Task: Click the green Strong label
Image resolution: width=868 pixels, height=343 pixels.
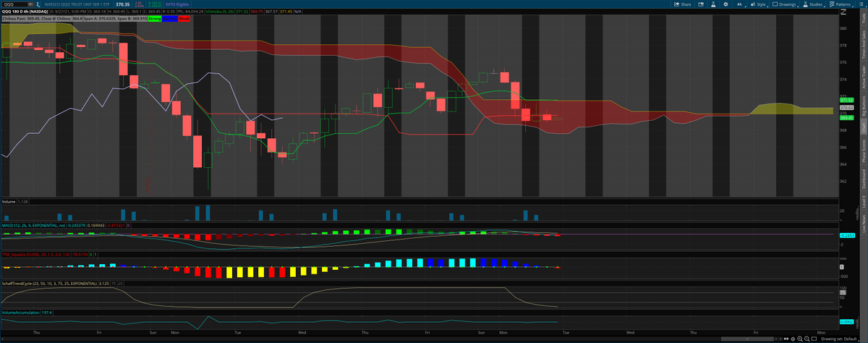Action: pos(155,18)
